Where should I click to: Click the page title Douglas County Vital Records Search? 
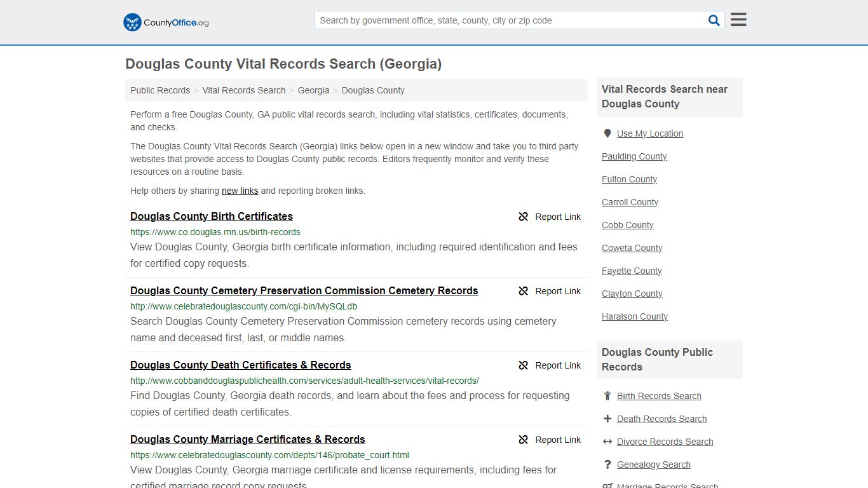coord(283,64)
